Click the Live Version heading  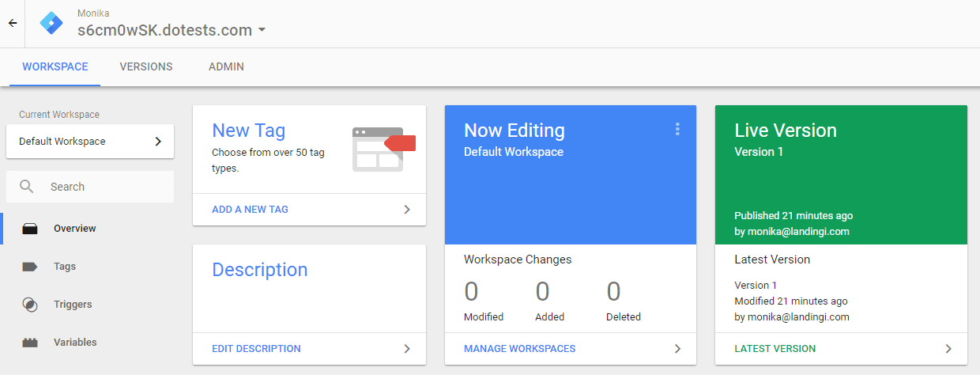(786, 131)
